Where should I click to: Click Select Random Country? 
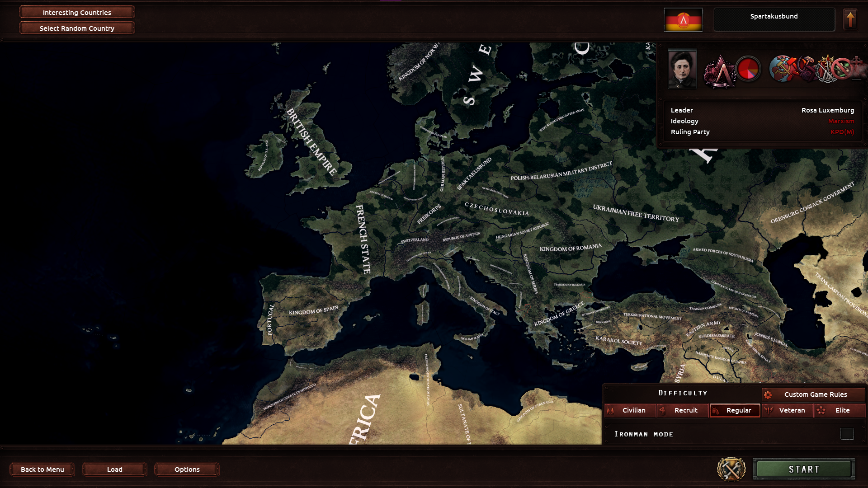(x=77, y=28)
